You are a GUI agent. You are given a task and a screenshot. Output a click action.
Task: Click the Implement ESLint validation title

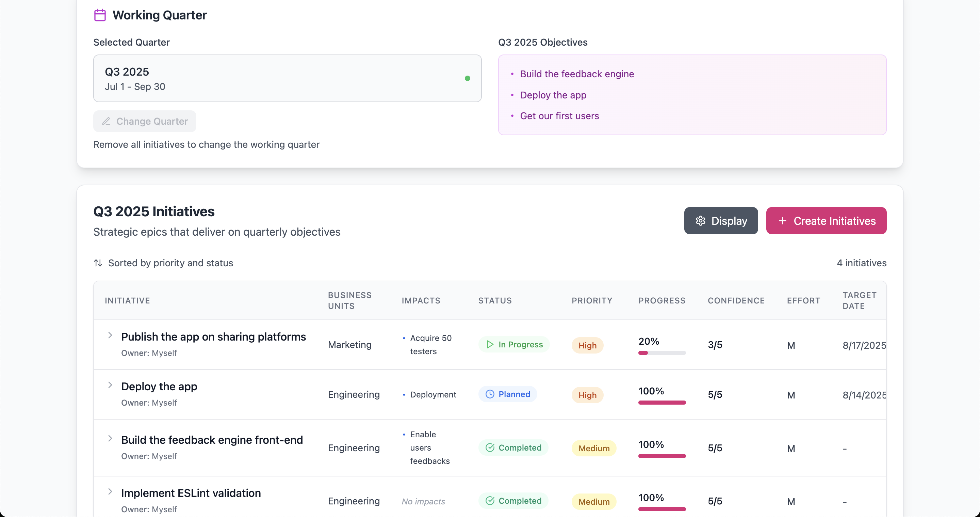pos(191,493)
